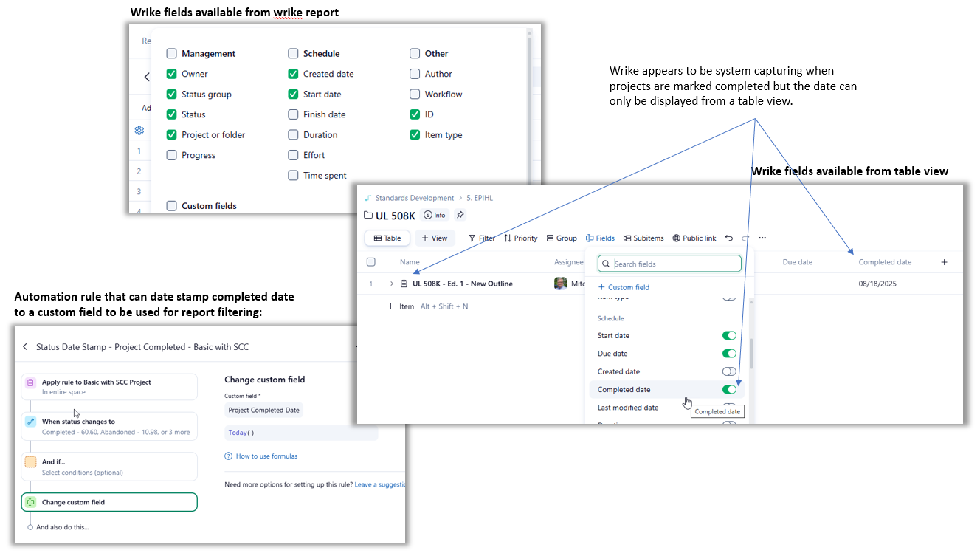Click the Standards Development space icon in breadcrumb
The width and height of the screenshot is (980, 556).
[368, 198]
